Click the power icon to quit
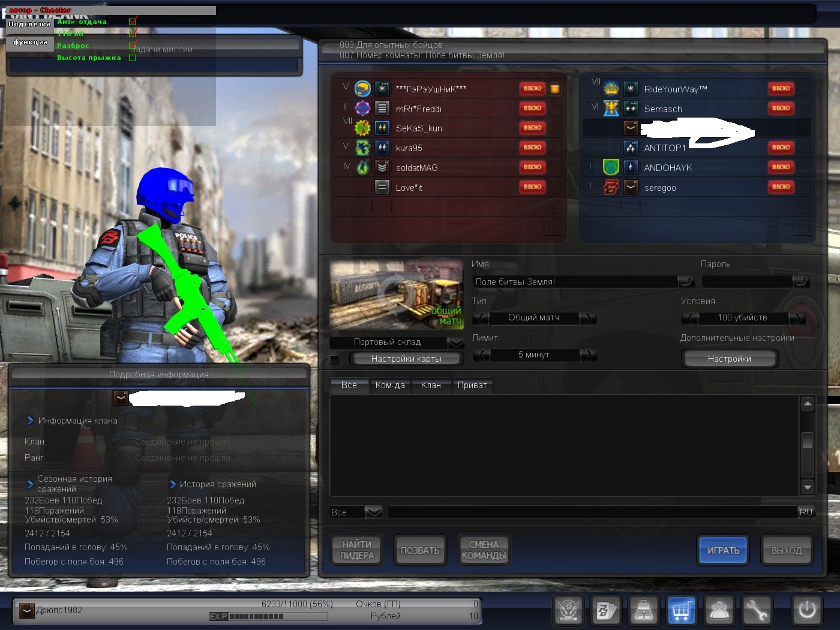Viewport: 840px width, 630px height. [x=806, y=611]
